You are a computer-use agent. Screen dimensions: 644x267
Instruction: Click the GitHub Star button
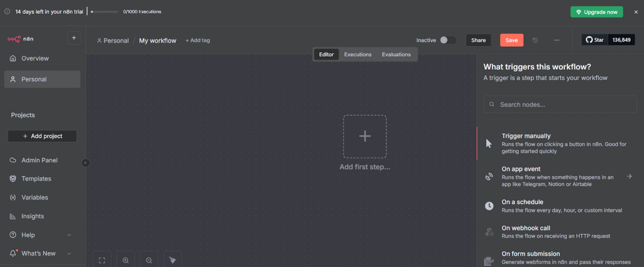click(595, 40)
